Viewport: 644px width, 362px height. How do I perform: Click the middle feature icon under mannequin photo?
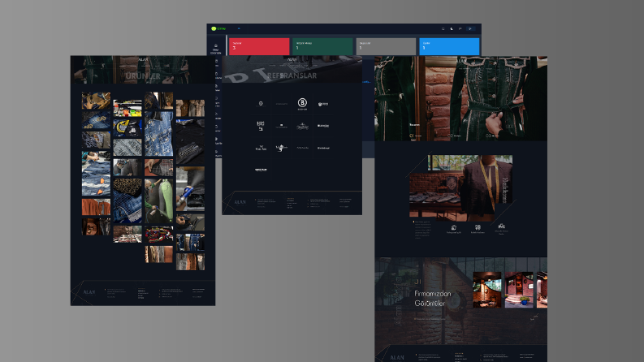tap(478, 227)
